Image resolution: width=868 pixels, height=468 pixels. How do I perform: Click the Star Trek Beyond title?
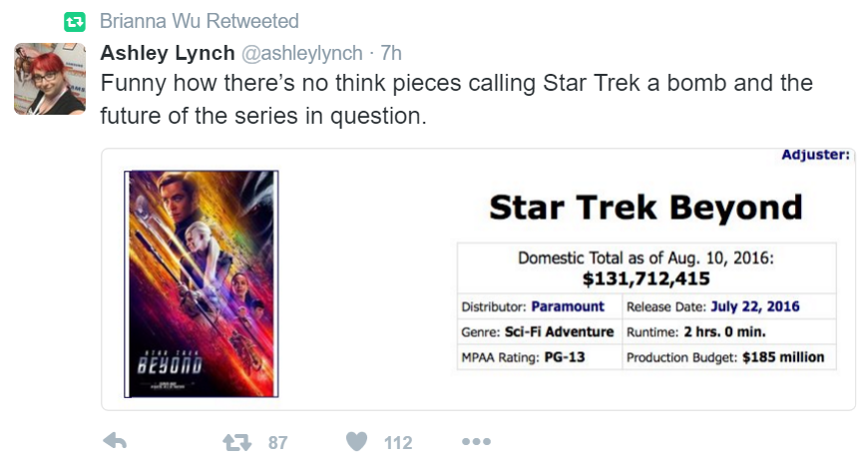[x=646, y=208]
